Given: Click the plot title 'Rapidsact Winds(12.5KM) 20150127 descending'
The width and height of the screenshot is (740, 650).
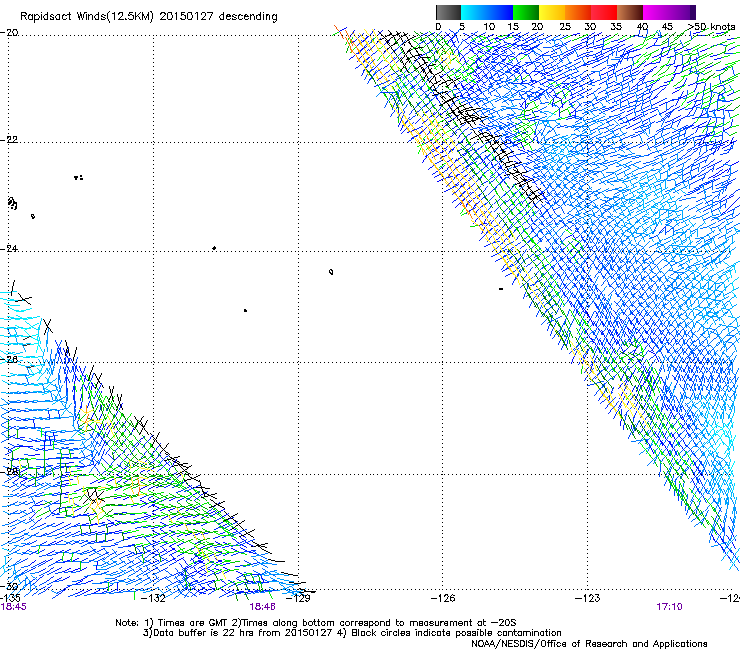Looking at the screenshot, I should pyautogui.click(x=149, y=16).
